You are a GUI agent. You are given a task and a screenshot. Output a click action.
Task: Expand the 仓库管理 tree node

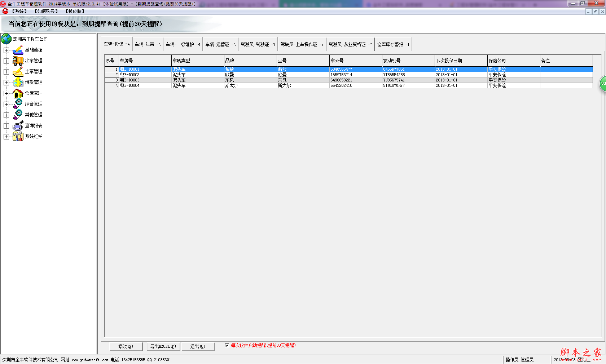6,93
